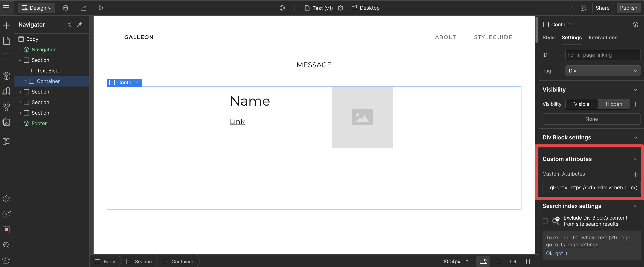Expand the Container item in Navigator

pyautogui.click(x=25, y=81)
